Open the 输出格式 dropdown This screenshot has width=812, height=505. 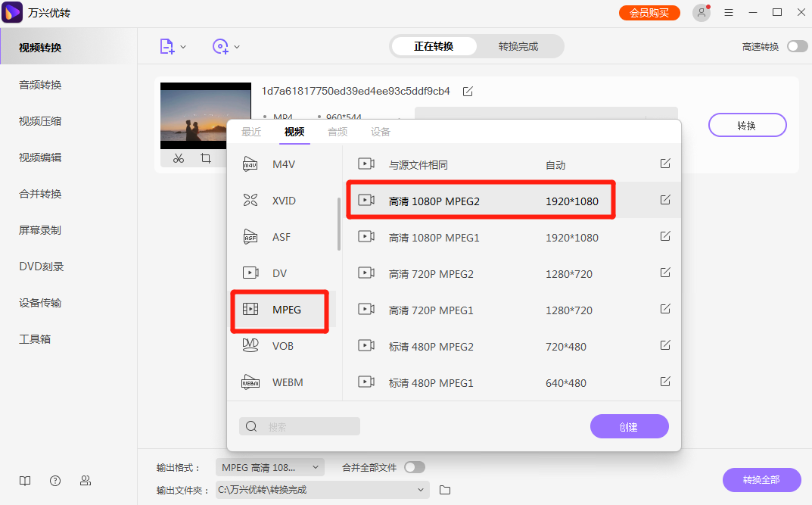(269, 467)
